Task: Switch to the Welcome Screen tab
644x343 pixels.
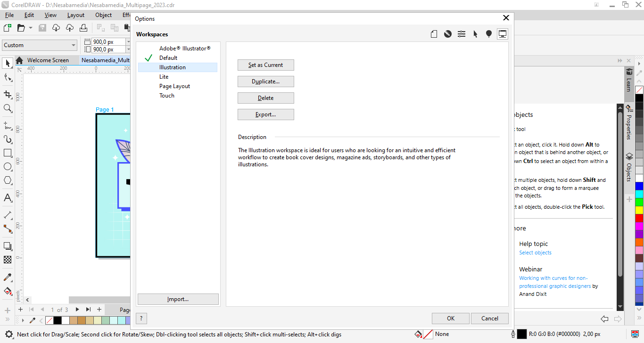Action: (x=48, y=60)
